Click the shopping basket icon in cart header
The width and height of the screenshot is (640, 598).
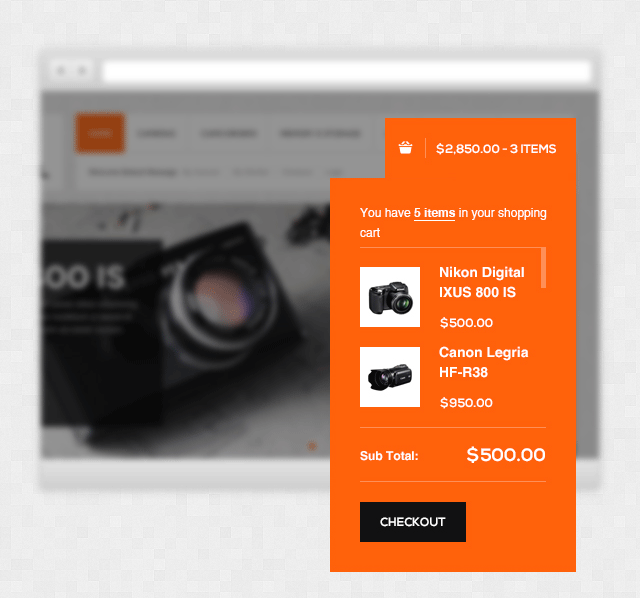405,148
